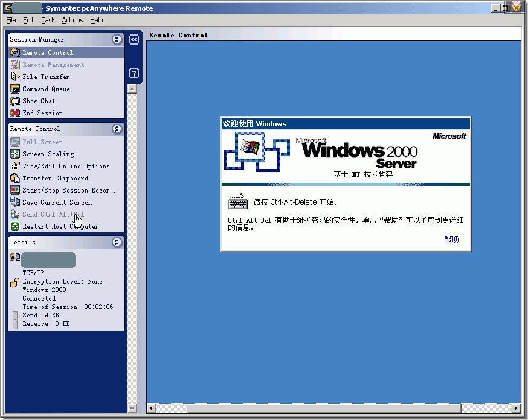Click the Full Screen entry
The height and width of the screenshot is (420, 528).
[x=42, y=142]
